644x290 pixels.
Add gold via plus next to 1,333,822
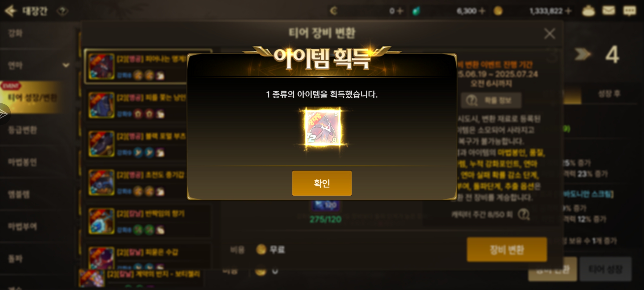pos(568,11)
